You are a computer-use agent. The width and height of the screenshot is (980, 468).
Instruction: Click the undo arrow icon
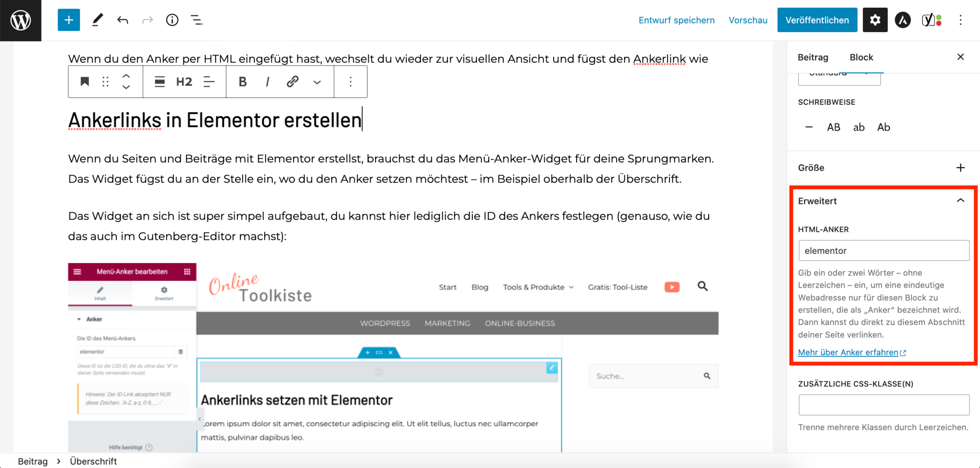(x=122, y=20)
